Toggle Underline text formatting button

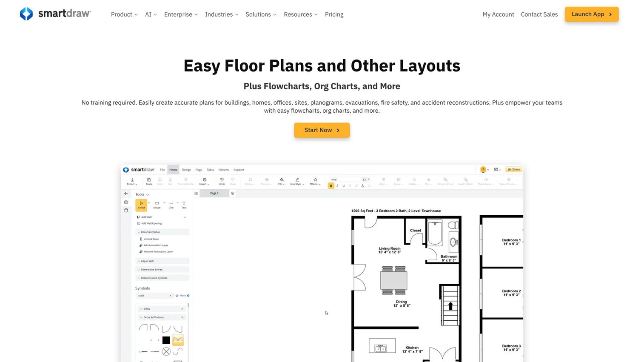point(344,186)
